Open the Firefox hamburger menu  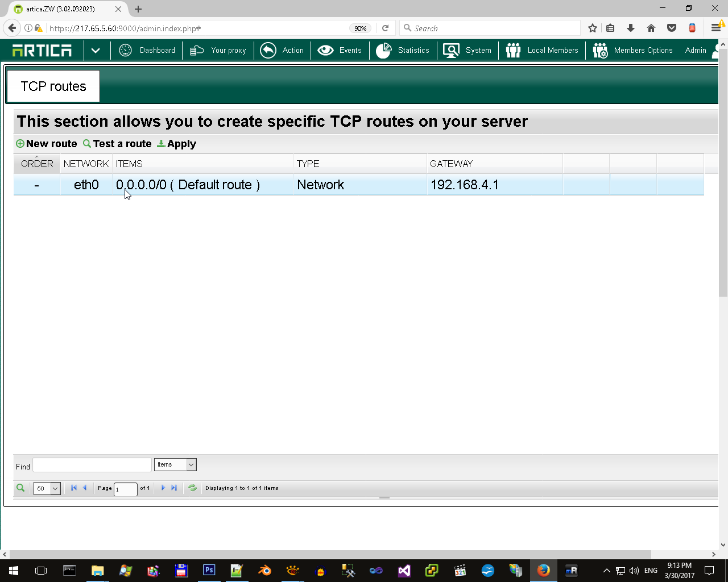(716, 28)
